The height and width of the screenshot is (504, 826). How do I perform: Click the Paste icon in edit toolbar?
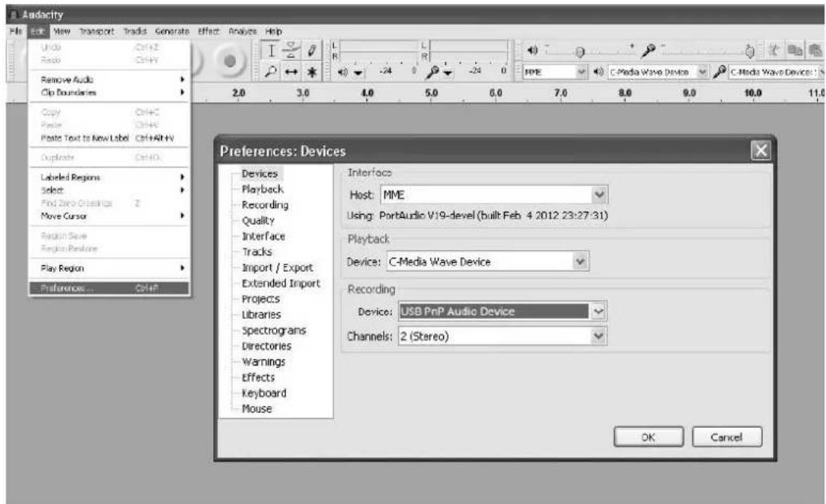click(815, 50)
